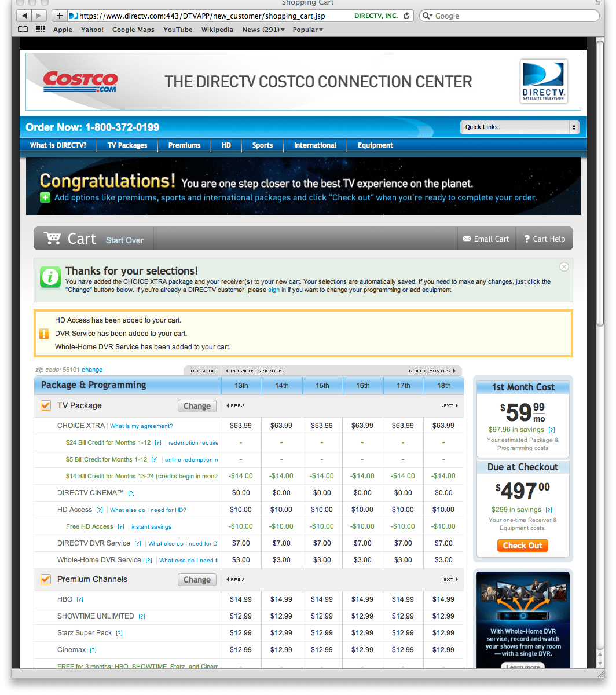This screenshot has height=695, width=616.
Task: Open the Wikipedia bookmark
Action: pos(217,30)
